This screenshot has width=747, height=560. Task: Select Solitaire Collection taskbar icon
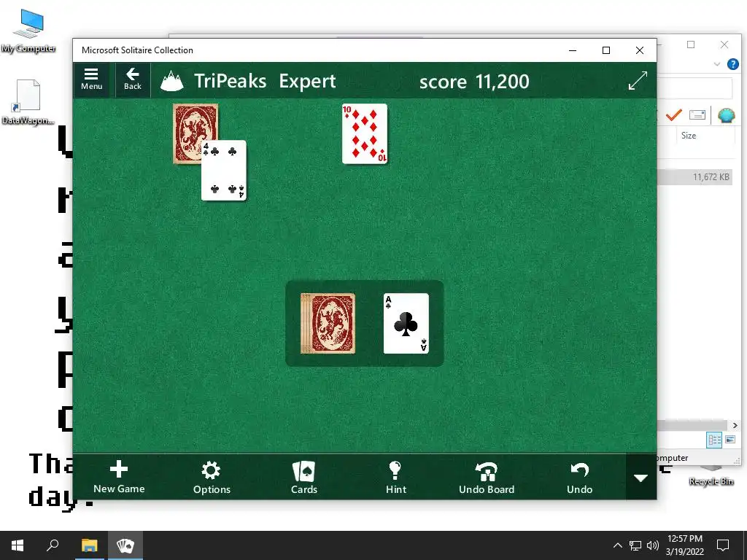(125, 545)
